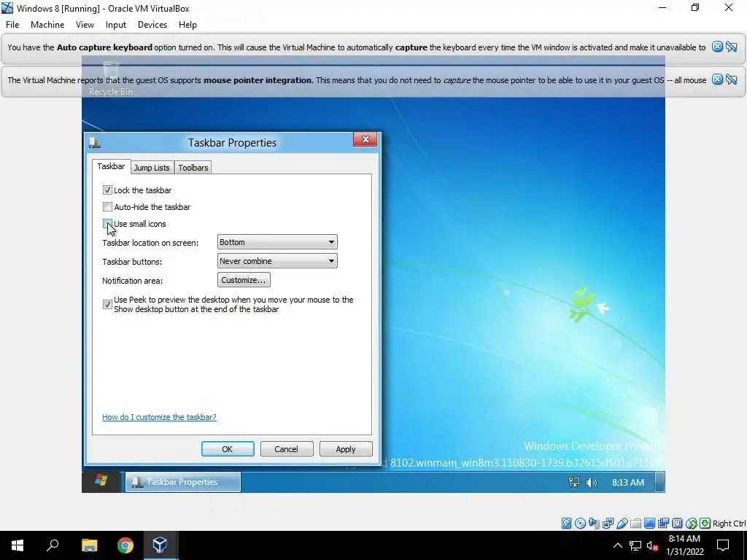
Task: Click the audio status icon in VirtualBox
Action: coord(594,524)
